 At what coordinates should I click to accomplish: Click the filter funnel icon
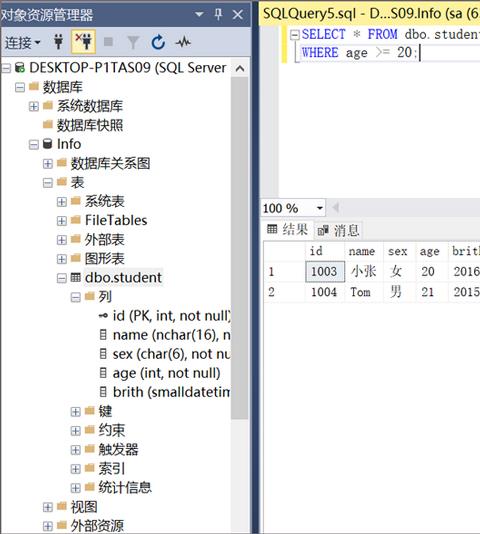133,43
